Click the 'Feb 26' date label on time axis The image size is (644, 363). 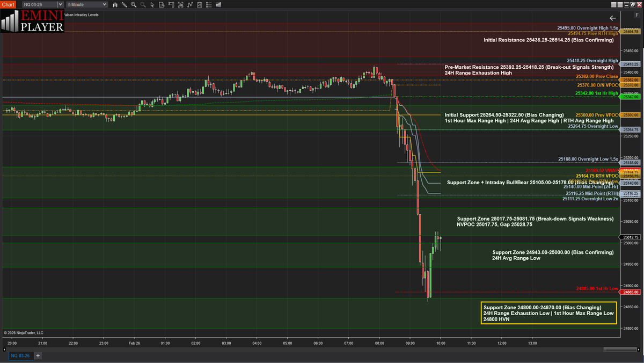tap(134, 343)
